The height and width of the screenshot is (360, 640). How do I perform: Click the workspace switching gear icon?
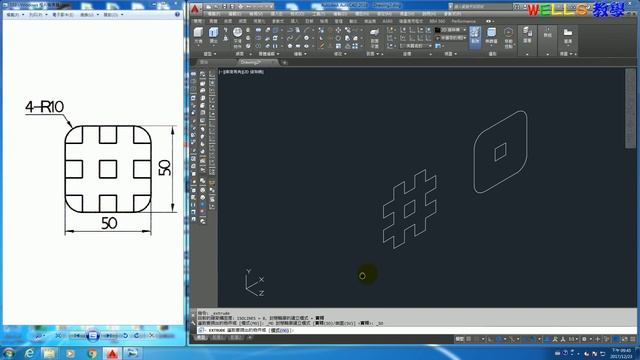(x=584, y=339)
